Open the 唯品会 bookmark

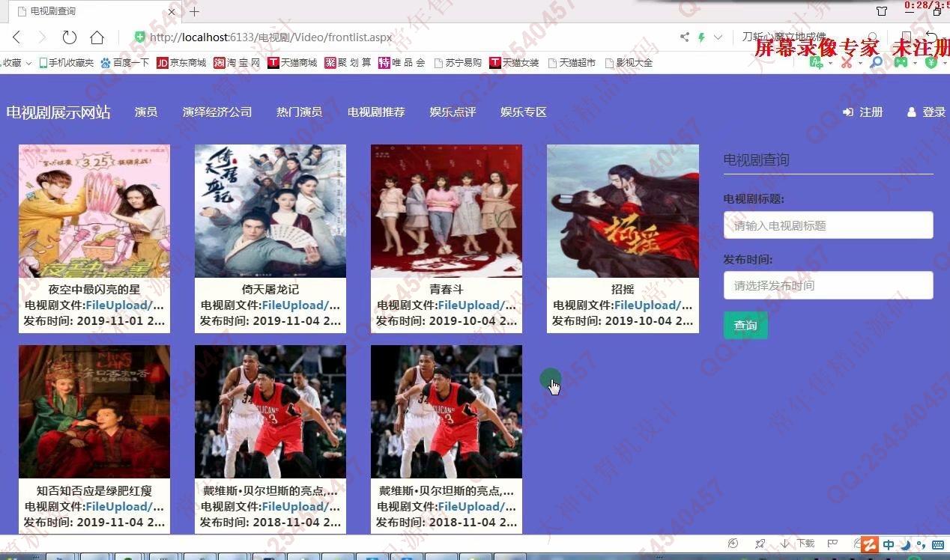402,63
